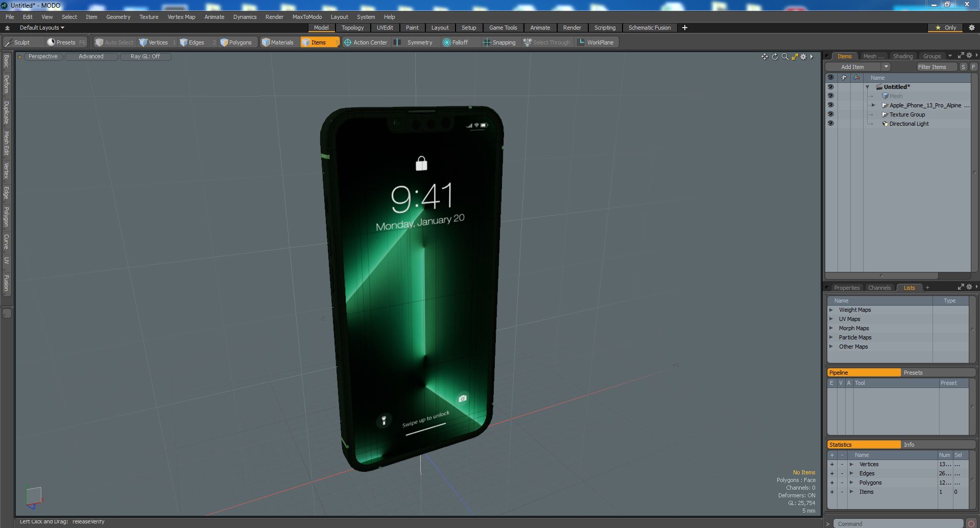Maximize the Properties panel
The image size is (980, 528).
(961, 287)
